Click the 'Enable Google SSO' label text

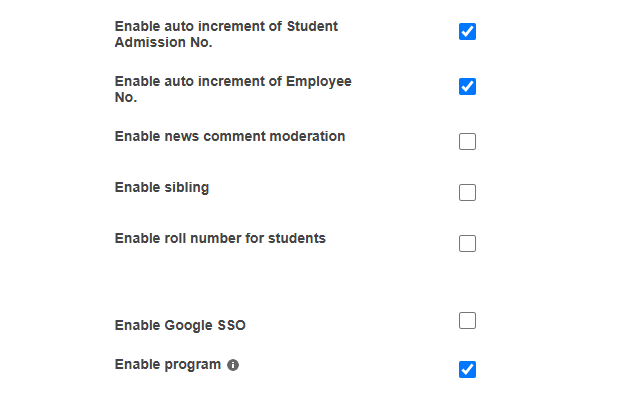[x=180, y=325]
